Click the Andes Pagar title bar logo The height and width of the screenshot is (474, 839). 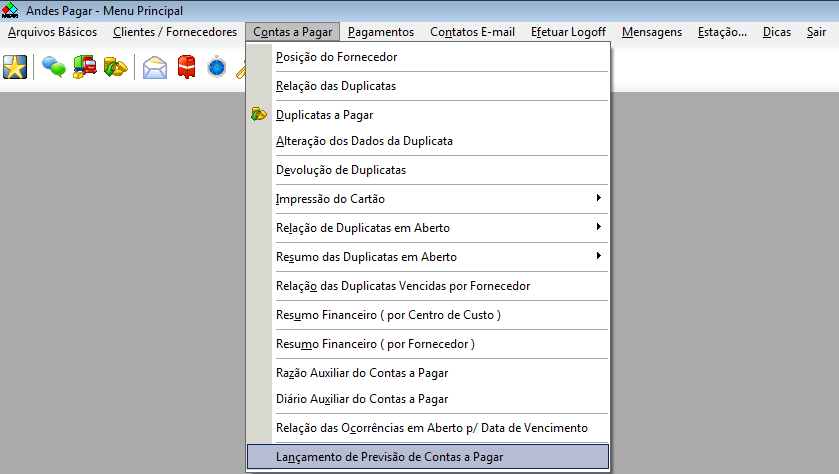click(10, 10)
